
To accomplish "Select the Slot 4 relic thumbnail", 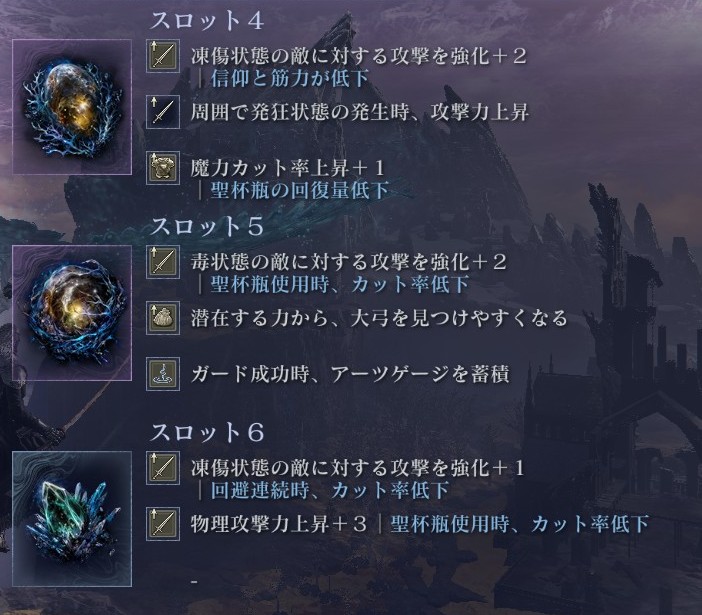I will coord(72,107).
